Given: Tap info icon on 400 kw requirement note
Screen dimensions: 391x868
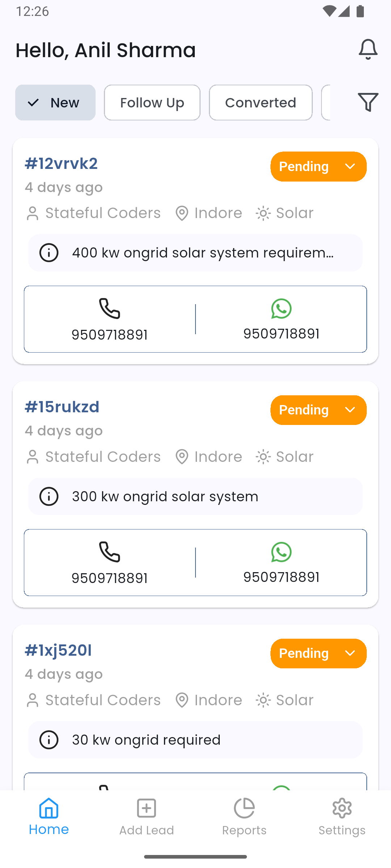Looking at the screenshot, I should click(x=49, y=253).
